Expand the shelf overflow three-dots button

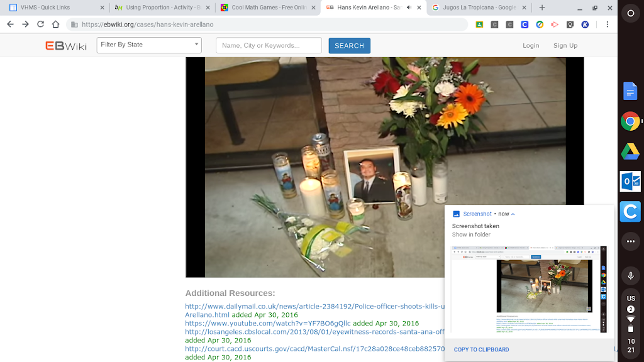[630, 241]
